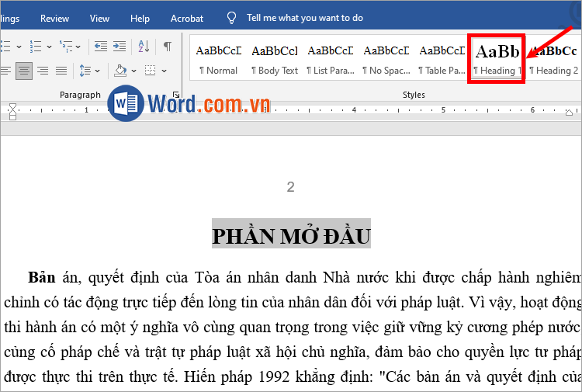Apply the List Paragraph style
582x392 pixels.
point(331,60)
